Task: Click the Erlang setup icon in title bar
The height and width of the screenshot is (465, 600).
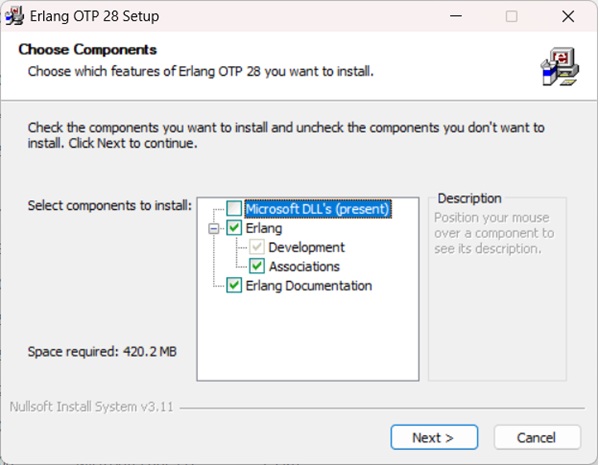Action: pos(17,16)
